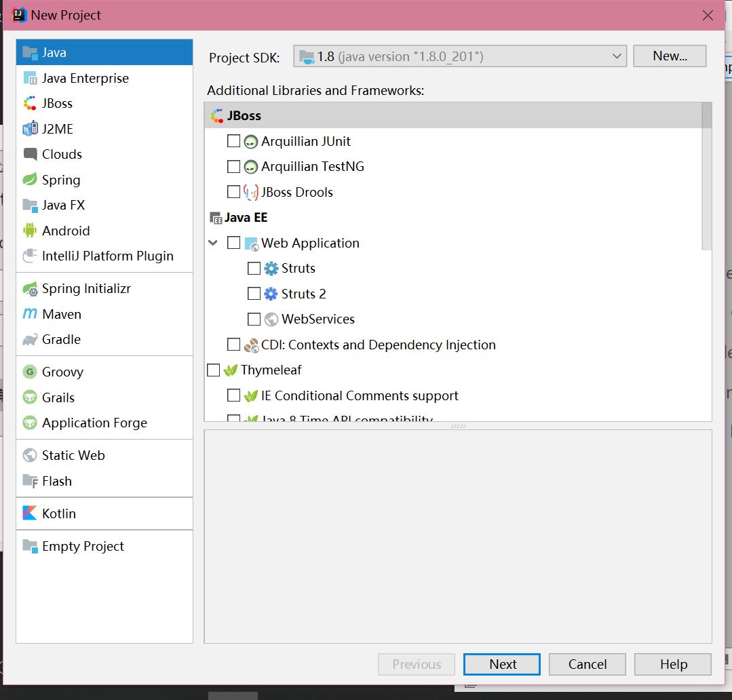732x700 pixels.
Task: Click the JBoss Drools icon
Action: click(x=251, y=192)
